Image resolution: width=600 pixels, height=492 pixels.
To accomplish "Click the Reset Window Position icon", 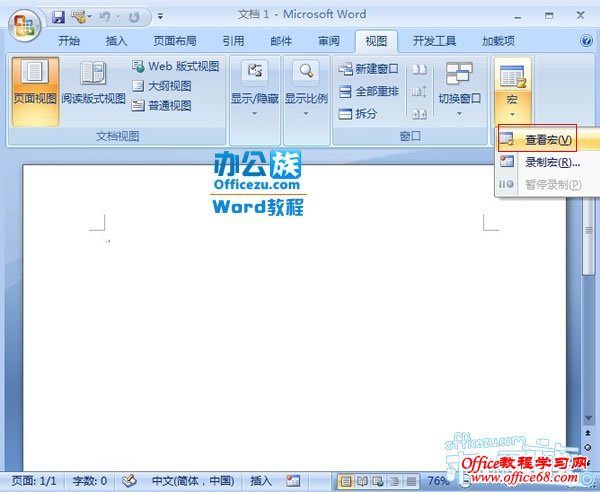I will point(419,114).
